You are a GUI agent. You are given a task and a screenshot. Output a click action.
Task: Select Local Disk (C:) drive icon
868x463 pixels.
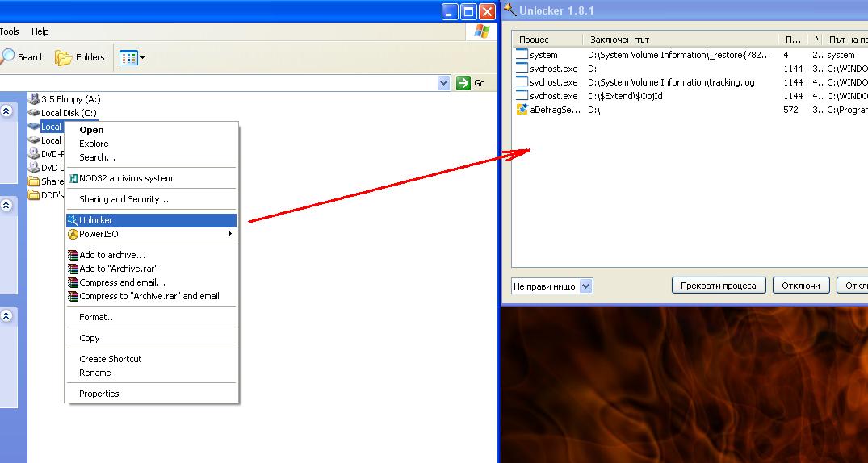34,113
